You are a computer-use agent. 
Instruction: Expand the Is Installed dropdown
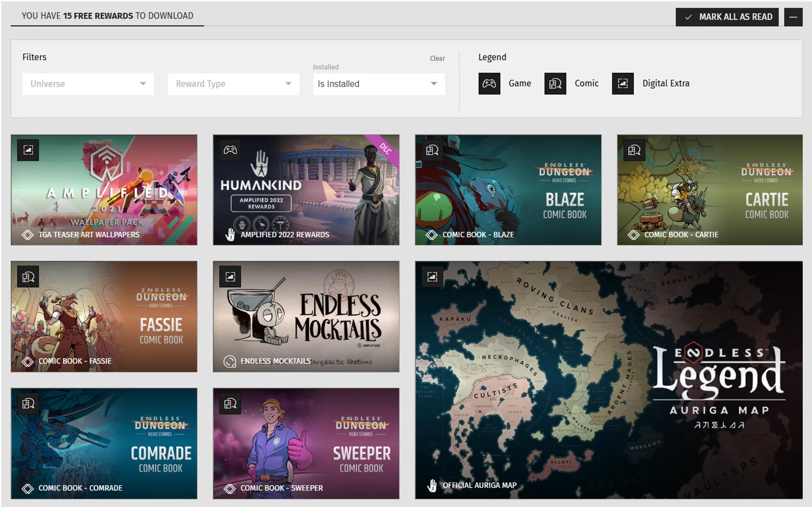click(379, 84)
